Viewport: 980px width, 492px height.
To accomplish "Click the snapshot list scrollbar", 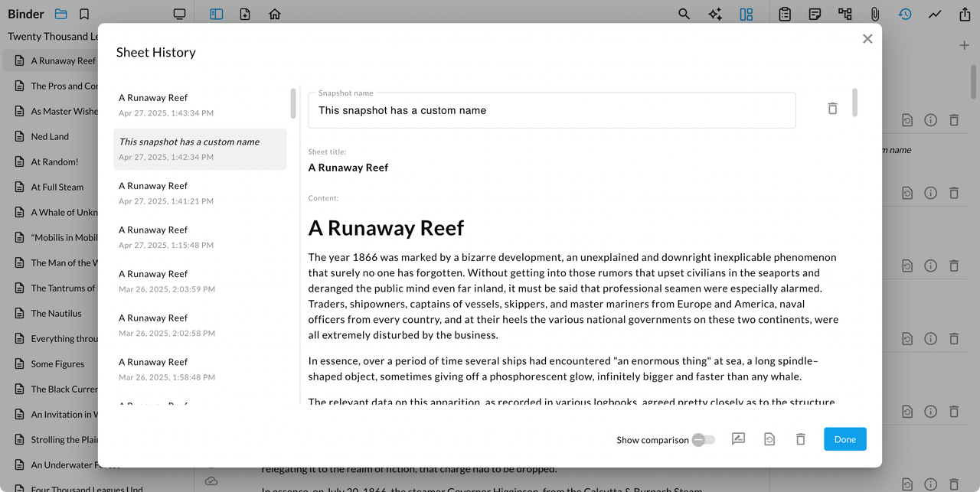I will click(293, 103).
